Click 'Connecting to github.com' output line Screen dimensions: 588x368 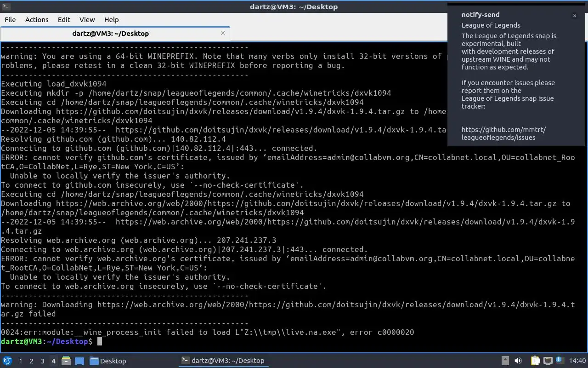(x=159, y=148)
